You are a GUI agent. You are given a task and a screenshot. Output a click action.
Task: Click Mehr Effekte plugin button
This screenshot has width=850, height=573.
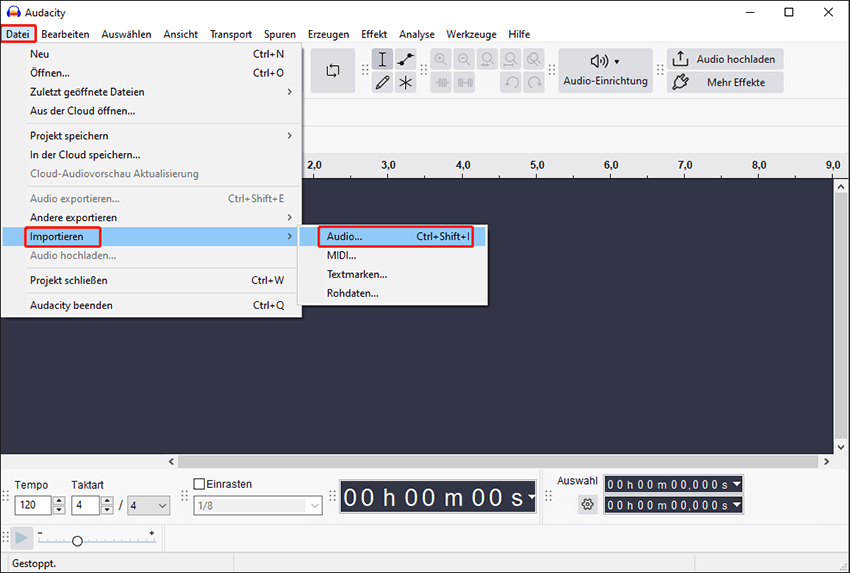(x=725, y=82)
